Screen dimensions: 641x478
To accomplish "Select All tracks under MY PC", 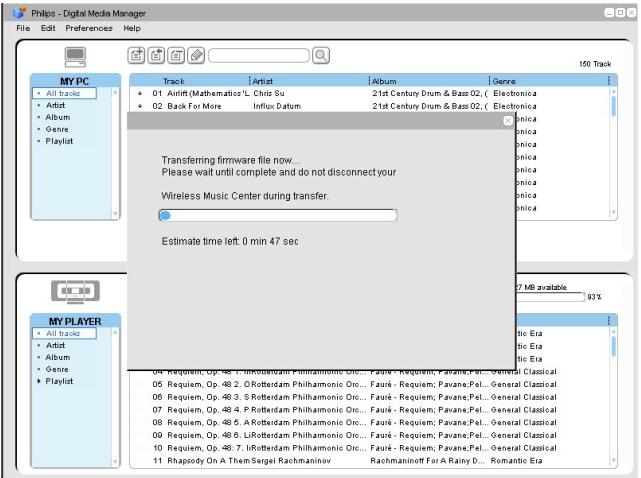I will click(x=64, y=93).
